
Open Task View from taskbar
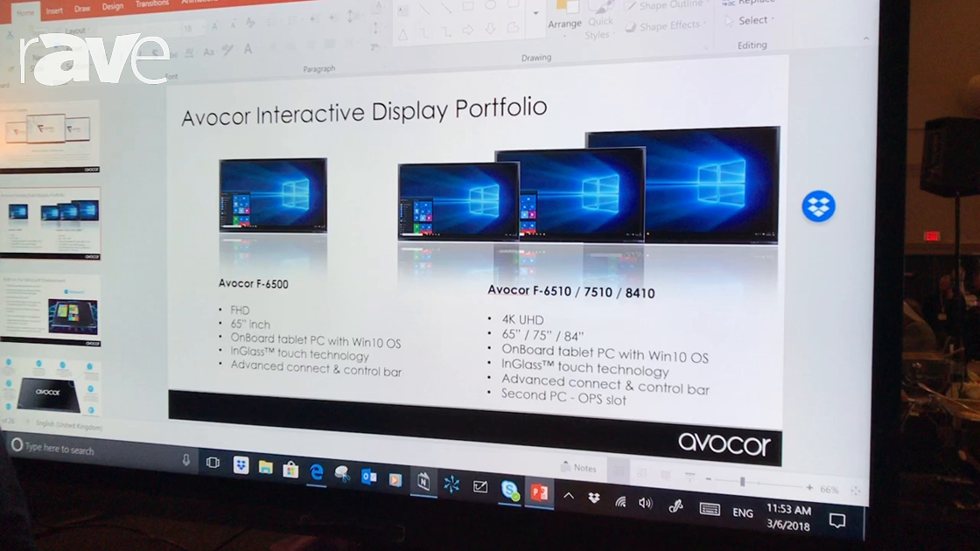(213, 463)
